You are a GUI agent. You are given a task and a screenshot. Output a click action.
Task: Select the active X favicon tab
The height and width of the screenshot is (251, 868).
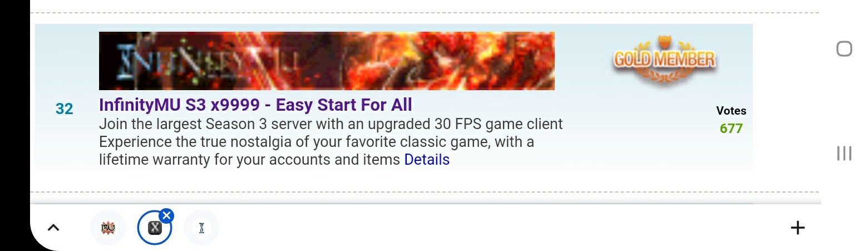(x=155, y=228)
